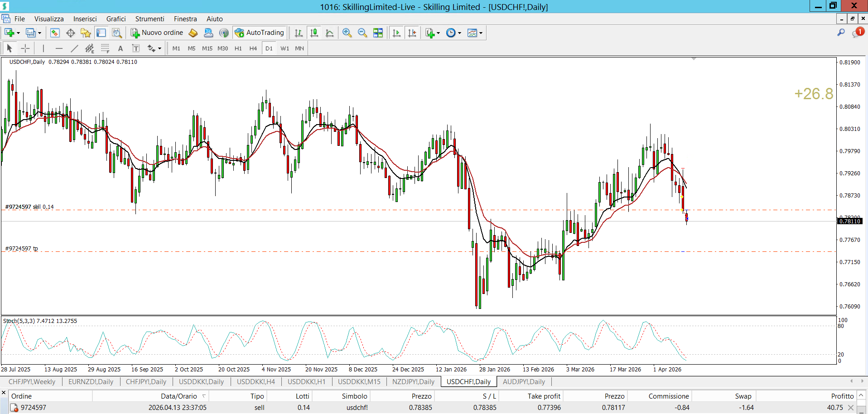Screen dimensions: 868x414
Task: Open the notification alert bubble icon
Action: 858,33
